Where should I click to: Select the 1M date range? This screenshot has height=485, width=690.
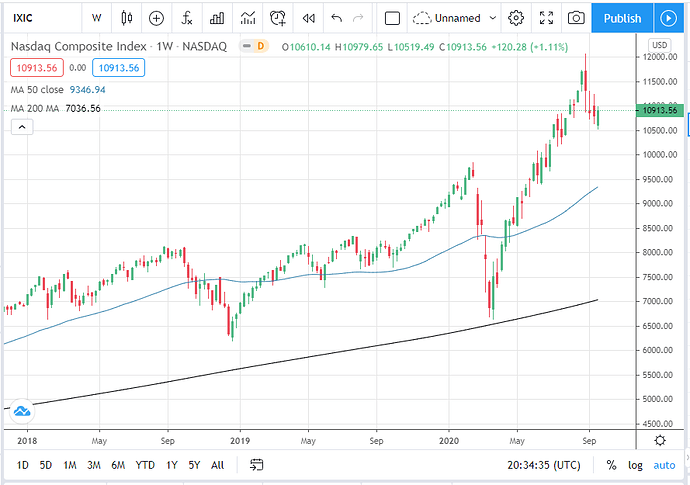[70, 465]
